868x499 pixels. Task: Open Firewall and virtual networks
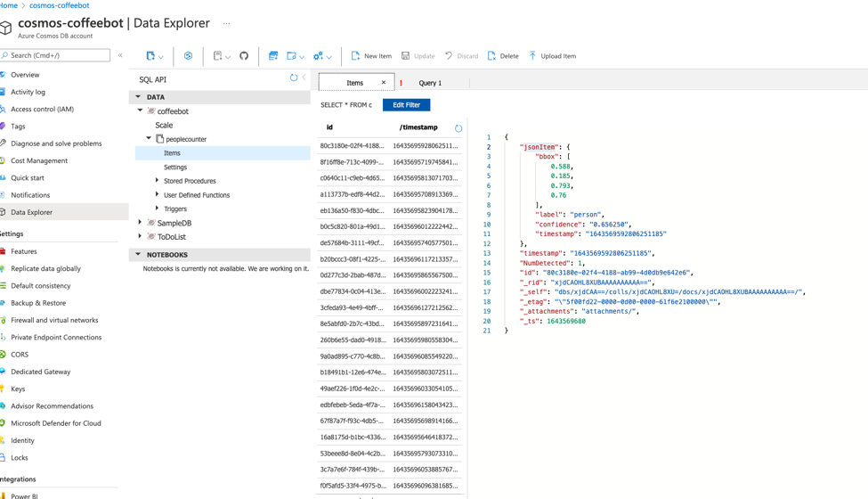coord(54,320)
